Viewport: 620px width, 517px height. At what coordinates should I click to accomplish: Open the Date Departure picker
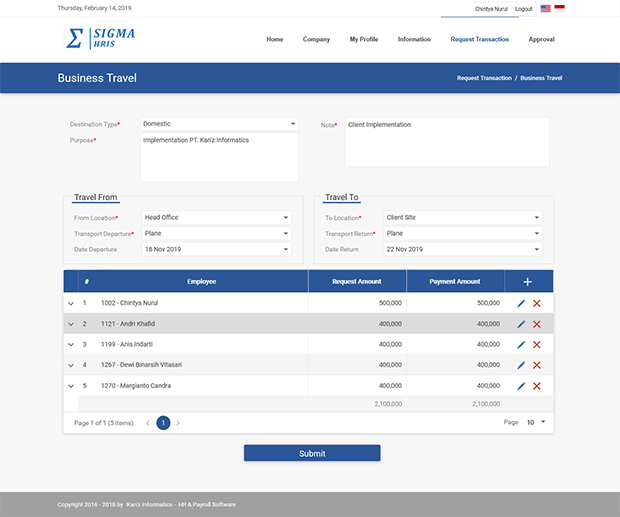[217, 249]
